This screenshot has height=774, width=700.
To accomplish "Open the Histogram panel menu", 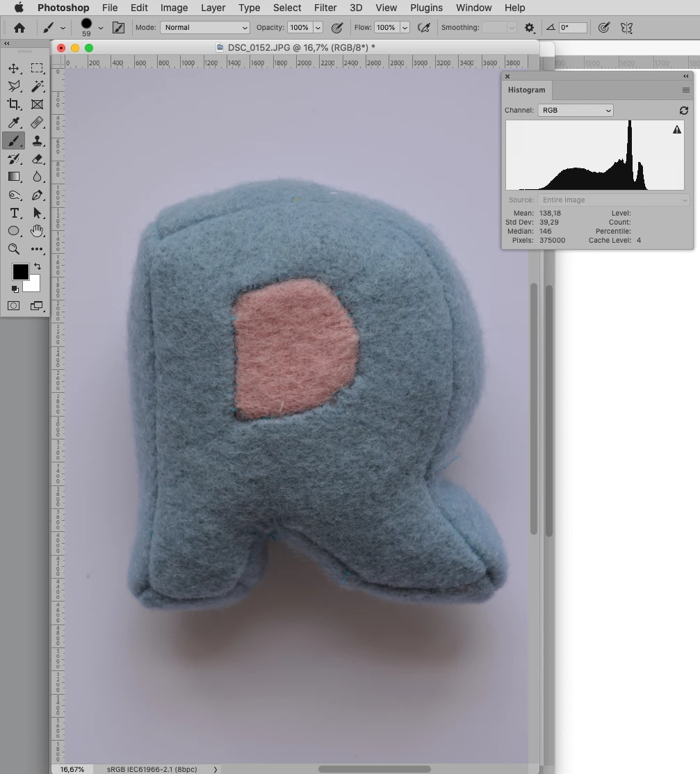I will (x=685, y=90).
